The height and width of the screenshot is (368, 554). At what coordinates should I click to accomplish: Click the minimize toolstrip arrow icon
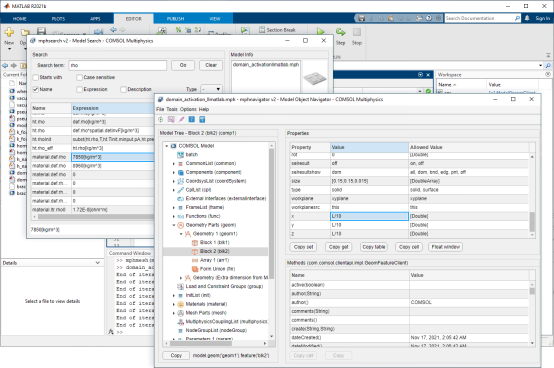point(548,55)
